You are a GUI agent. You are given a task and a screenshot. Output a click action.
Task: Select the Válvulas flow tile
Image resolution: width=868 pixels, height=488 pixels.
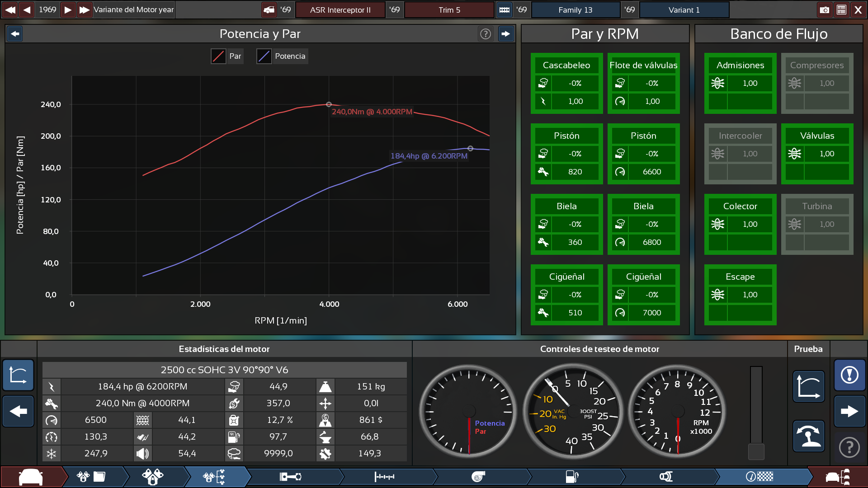click(817, 154)
